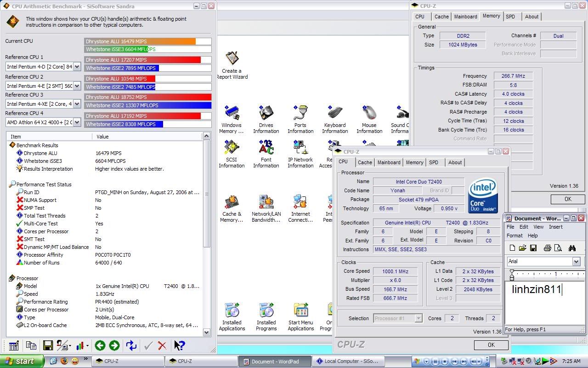Click OK in front CPU-Z window
The width and height of the screenshot is (588, 368).
[491, 345]
